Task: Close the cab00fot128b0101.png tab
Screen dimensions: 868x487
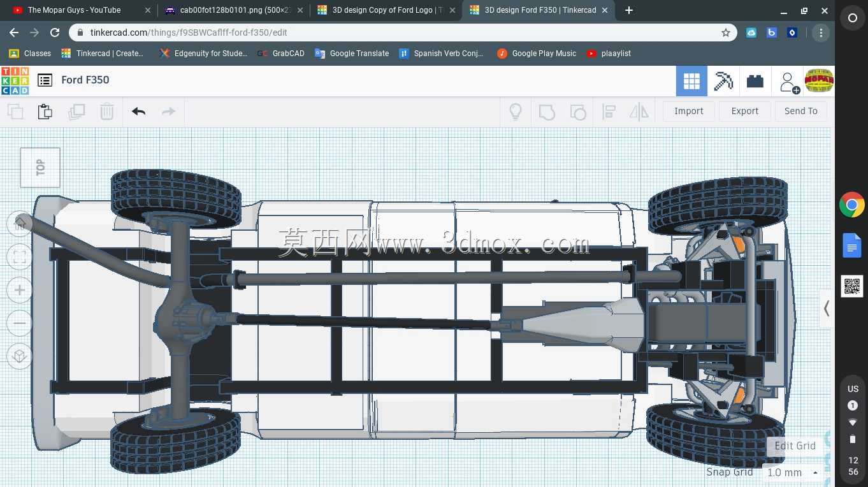Action: pyautogui.click(x=300, y=10)
